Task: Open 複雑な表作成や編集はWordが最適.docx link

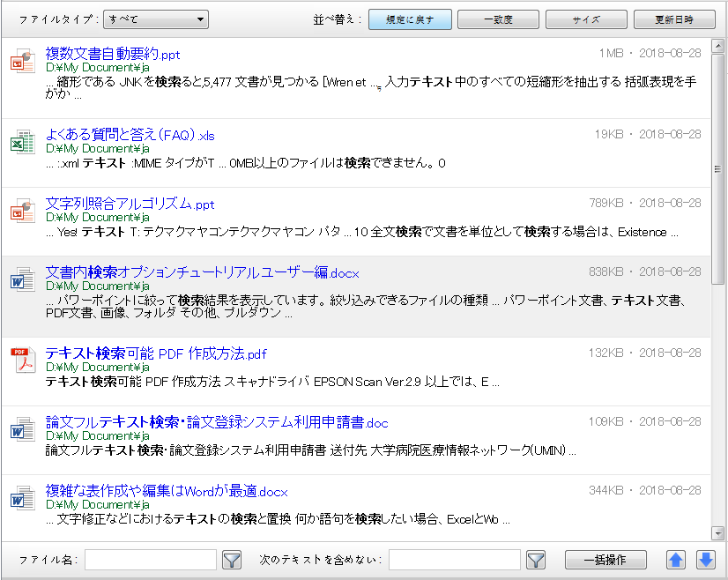Action: [167, 492]
